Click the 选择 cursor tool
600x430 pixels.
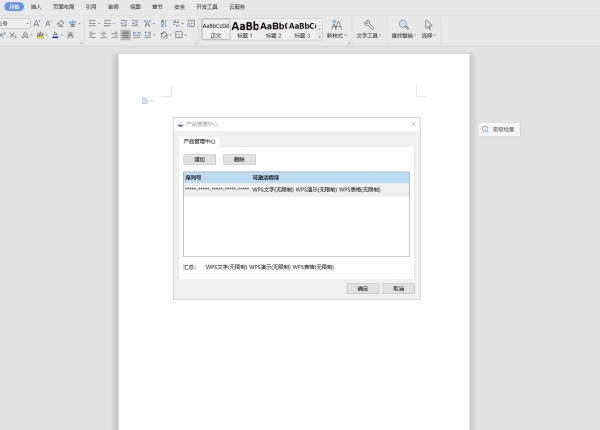tap(428, 28)
